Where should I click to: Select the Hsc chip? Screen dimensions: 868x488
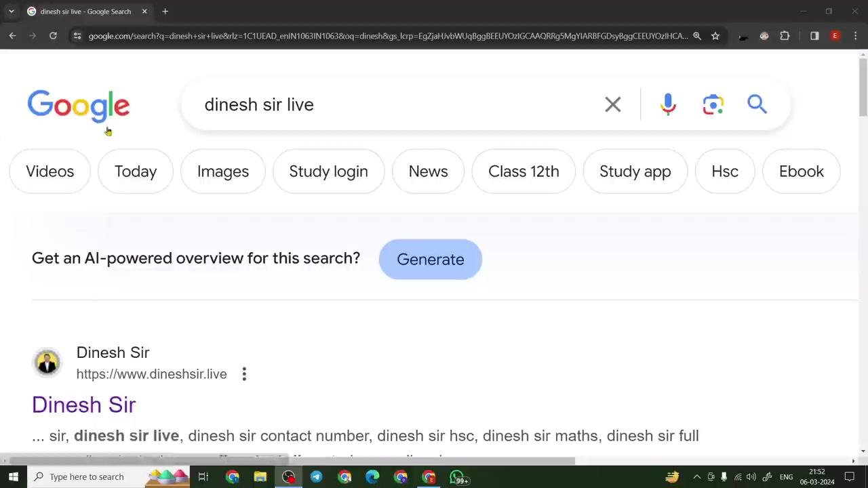pyautogui.click(x=725, y=171)
